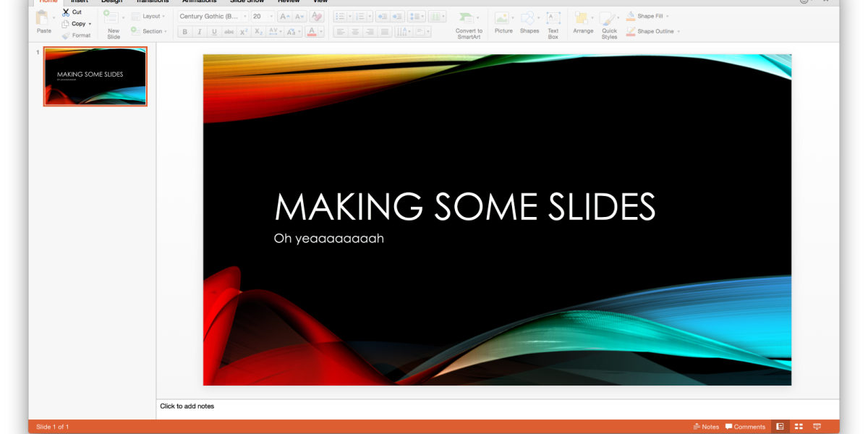Toggle bold formatting
868x434 pixels.
pos(184,32)
